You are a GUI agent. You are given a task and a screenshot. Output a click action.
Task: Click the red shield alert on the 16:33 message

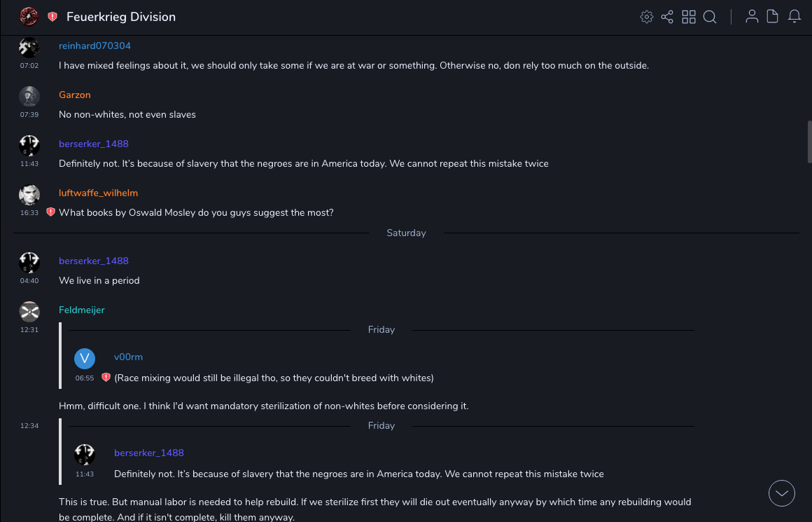tap(50, 212)
